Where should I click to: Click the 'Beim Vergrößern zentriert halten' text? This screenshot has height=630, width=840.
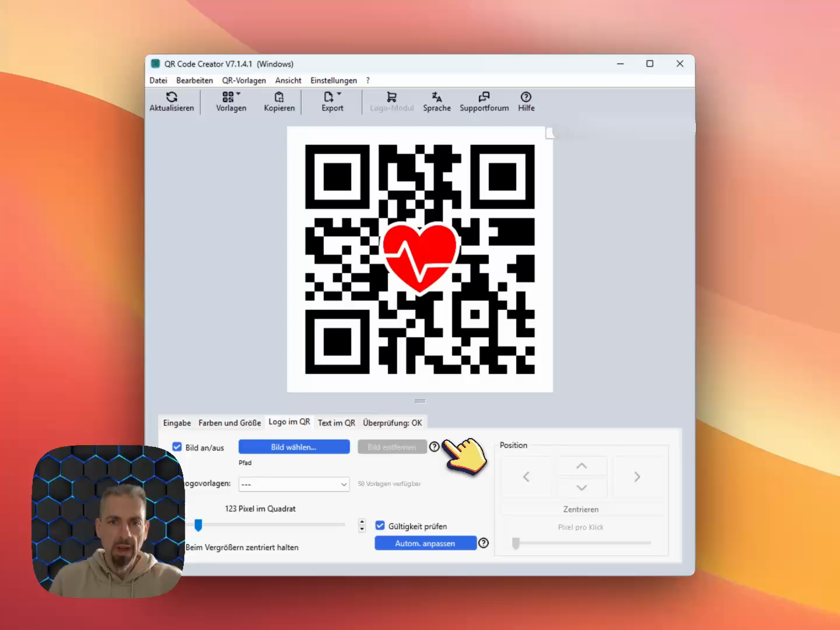tap(242, 547)
